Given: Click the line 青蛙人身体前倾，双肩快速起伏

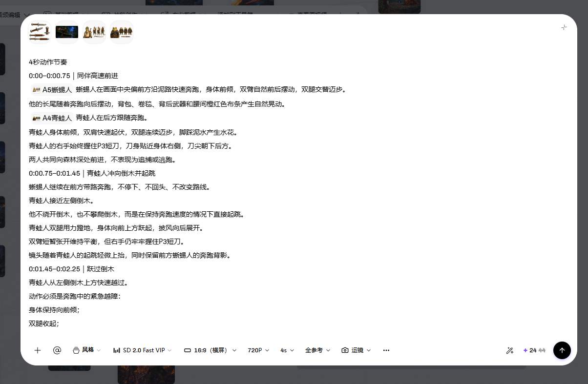Looking at the screenshot, I should point(133,132).
